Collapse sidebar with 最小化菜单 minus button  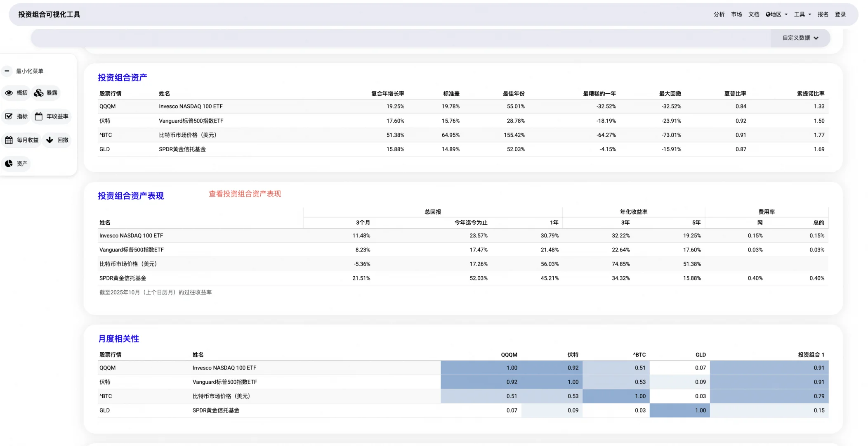pos(7,71)
